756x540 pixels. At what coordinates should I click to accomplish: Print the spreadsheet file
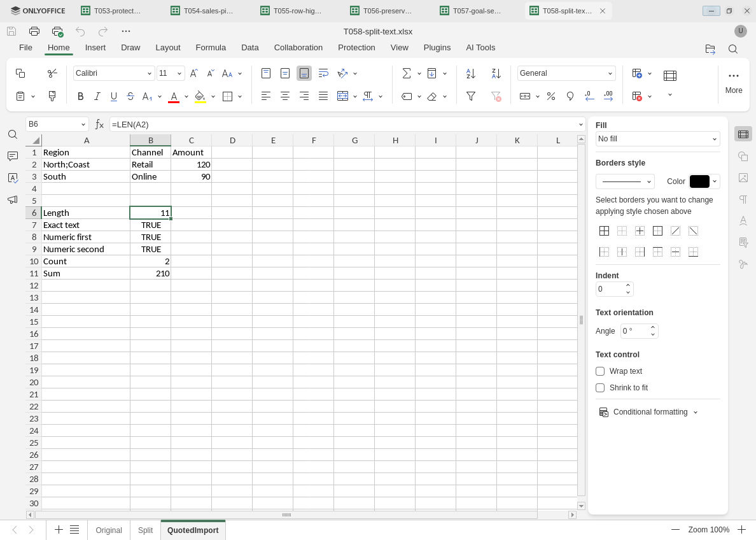(34, 31)
